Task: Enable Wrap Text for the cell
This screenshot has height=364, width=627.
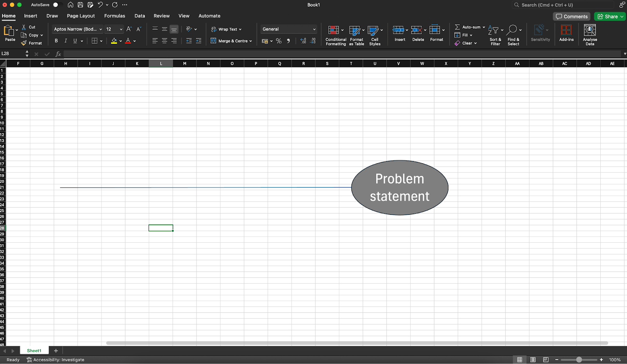Action: pos(227,29)
